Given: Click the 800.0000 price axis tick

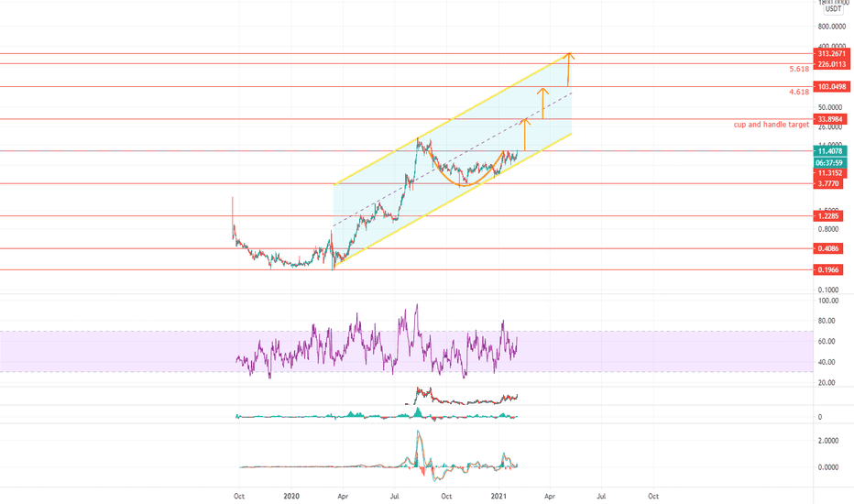Looking at the screenshot, I should 831,27.
